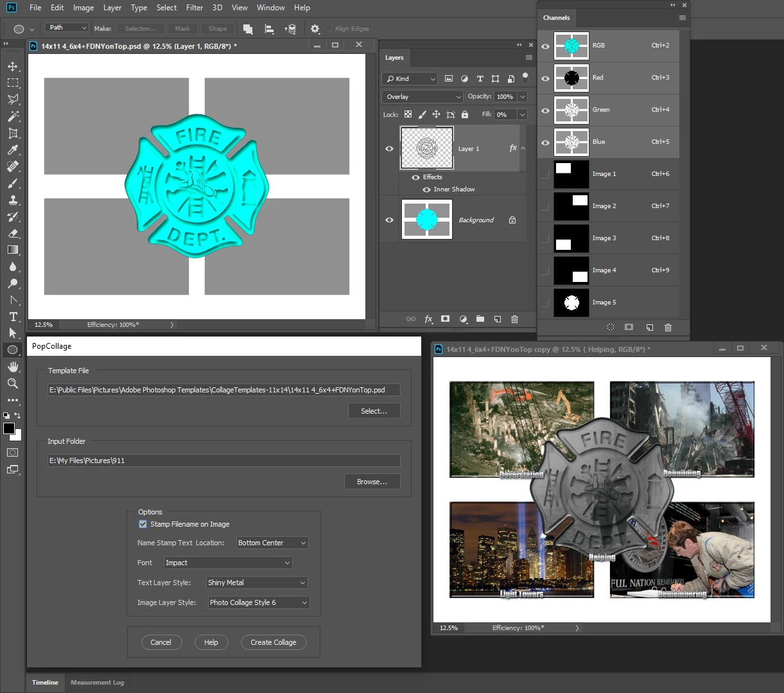The width and height of the screenshot is (784, 693).
Task: Open the Path tool mode dropdown
Action: click(x=67, y=28)
